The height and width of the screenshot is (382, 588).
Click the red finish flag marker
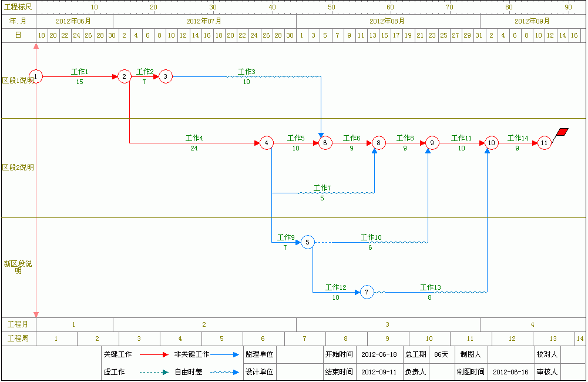562,132
